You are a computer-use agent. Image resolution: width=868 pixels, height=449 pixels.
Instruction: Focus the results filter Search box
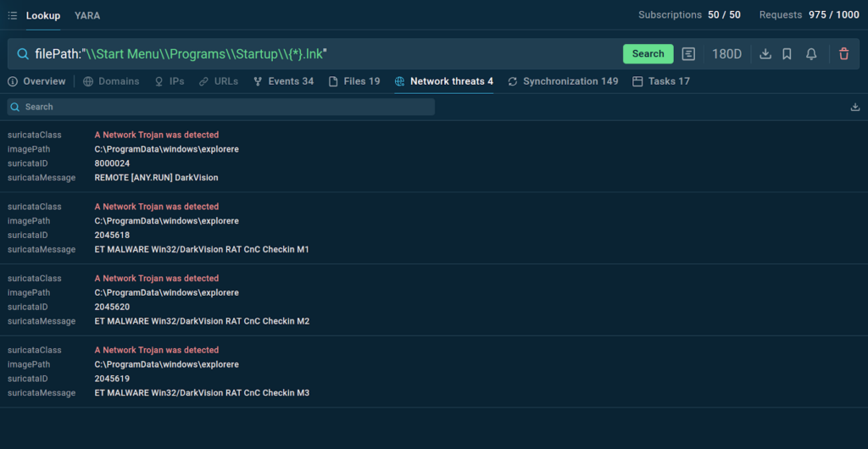point(220,107)
